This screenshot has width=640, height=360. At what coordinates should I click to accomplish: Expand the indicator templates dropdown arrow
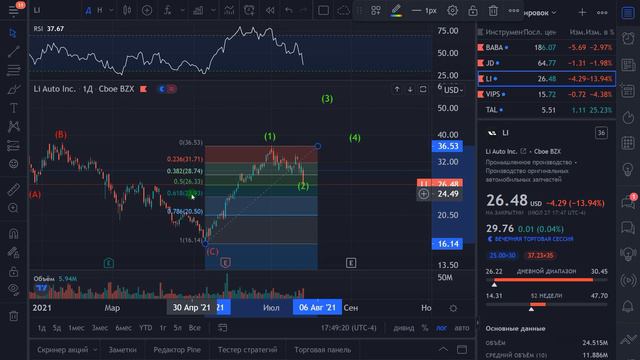point(182,10)
